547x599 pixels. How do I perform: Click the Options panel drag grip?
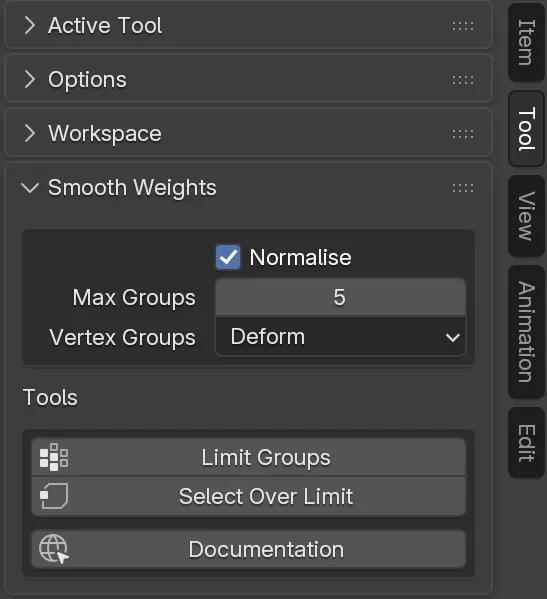click(463, 80)
